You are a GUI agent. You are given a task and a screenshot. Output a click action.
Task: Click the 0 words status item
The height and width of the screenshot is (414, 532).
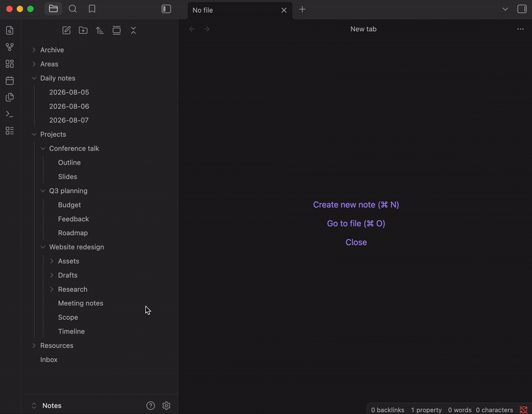pos(460,410)
